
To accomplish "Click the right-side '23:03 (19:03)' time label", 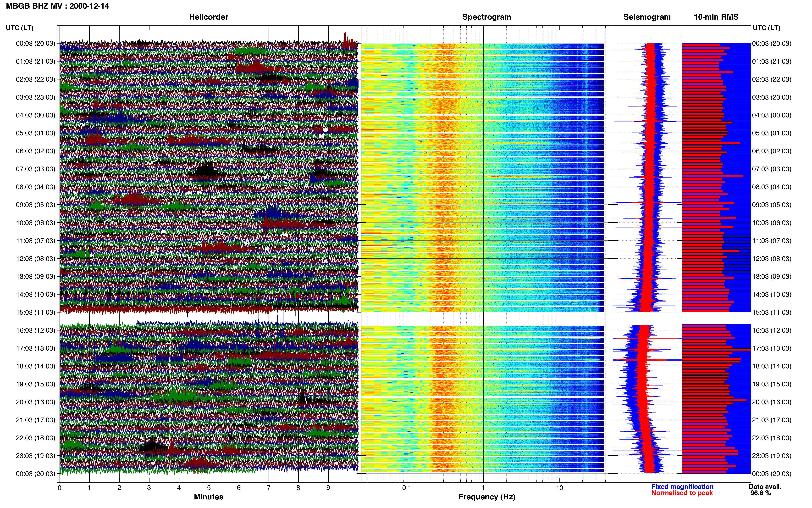I will pos(772,456).
